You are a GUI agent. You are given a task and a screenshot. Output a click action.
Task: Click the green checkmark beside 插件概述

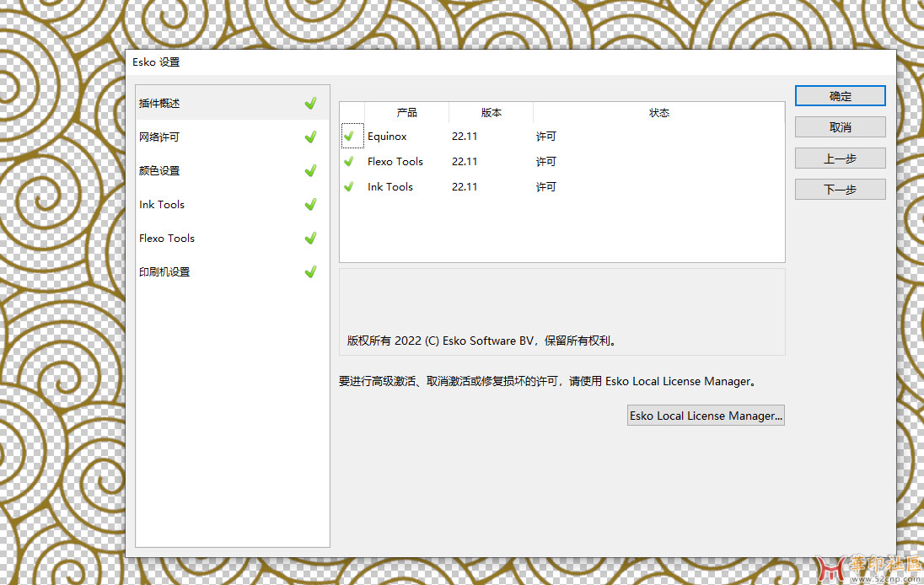tap(310, 103)
